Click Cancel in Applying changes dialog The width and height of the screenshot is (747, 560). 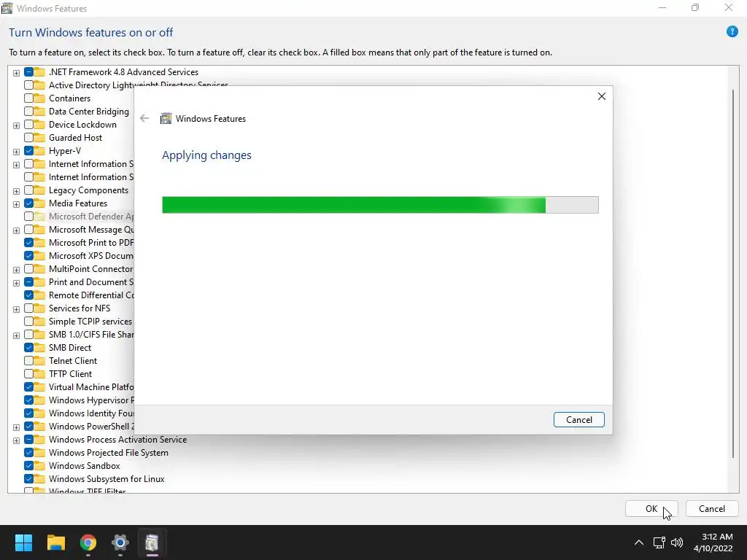(x=578, y=419)
